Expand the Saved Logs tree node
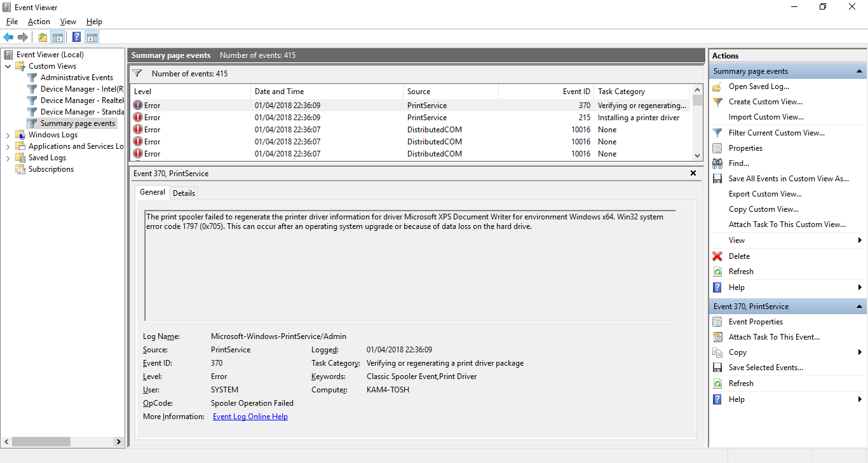The height and width of the screenshot is (463, 868). point(8,158)
